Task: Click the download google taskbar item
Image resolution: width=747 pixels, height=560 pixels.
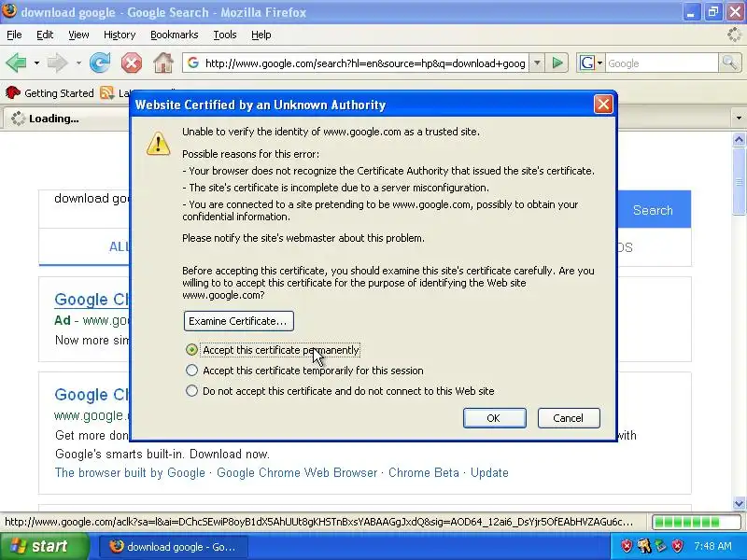Action: click(x=174, y=546)
